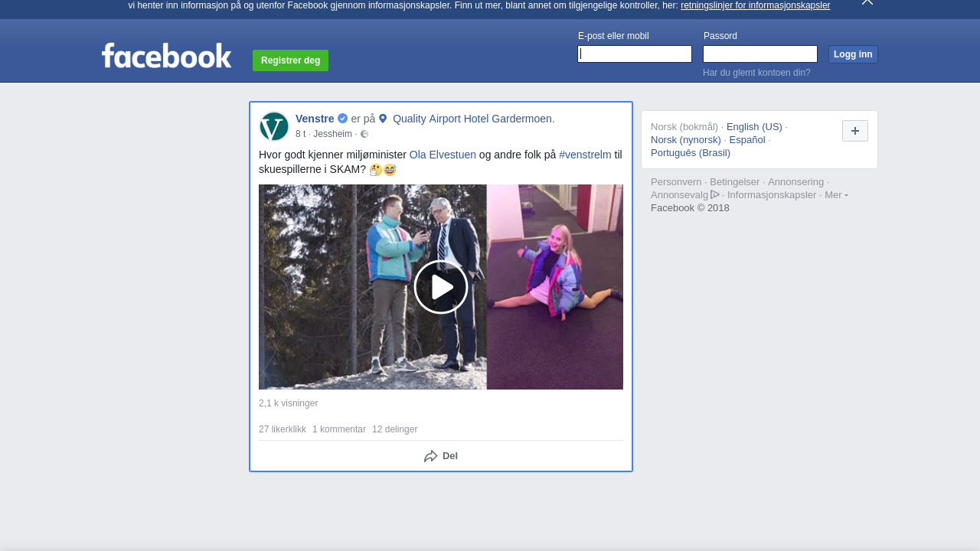980x551 pixels.
Task: Switch language to English (US)
Action: (x=754, y=127)
